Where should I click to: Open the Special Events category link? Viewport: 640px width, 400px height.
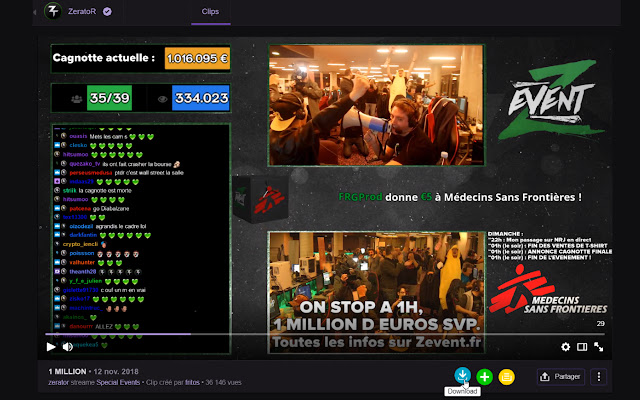click(x=118, y=382)
